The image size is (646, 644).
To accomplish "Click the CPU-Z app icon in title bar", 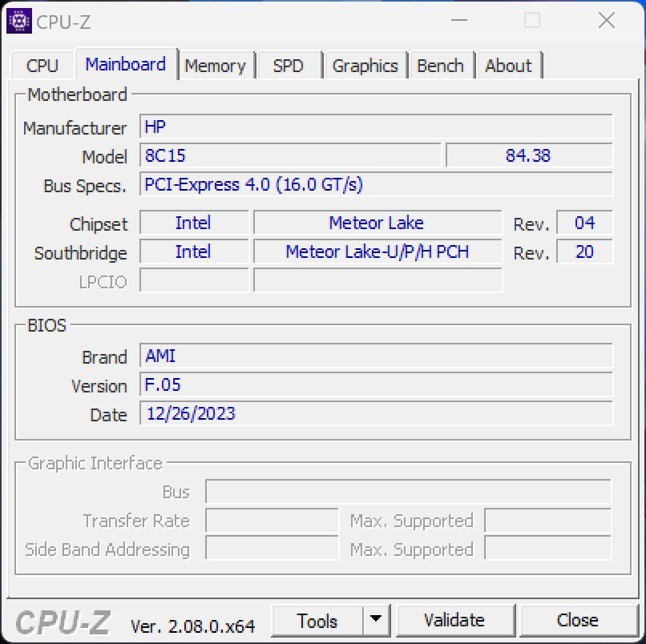I will pyautogui.click(x=19, y=21).
